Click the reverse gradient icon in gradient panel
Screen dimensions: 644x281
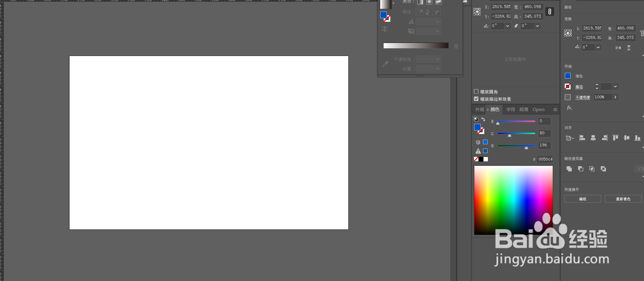pos(385,29)
